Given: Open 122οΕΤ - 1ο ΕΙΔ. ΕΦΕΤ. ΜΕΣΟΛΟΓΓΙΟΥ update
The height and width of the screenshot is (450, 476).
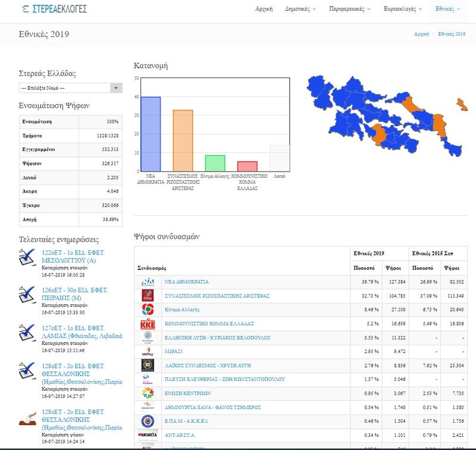Looking at the screenshot, I should [73, 257].
